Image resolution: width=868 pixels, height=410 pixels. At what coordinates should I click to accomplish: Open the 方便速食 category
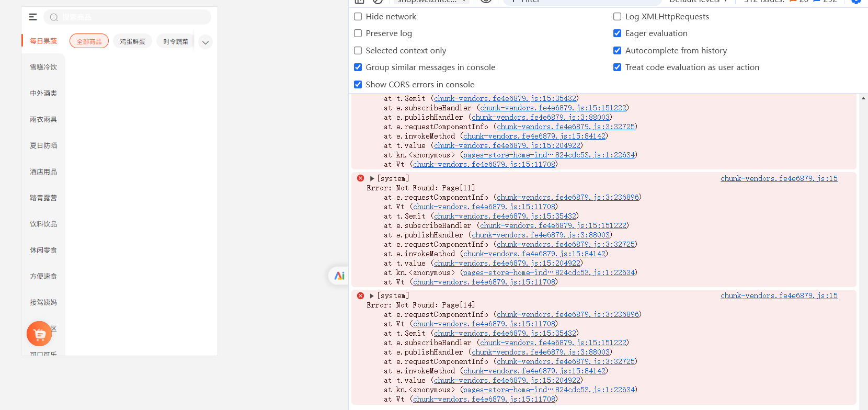(x=43, y=276)
